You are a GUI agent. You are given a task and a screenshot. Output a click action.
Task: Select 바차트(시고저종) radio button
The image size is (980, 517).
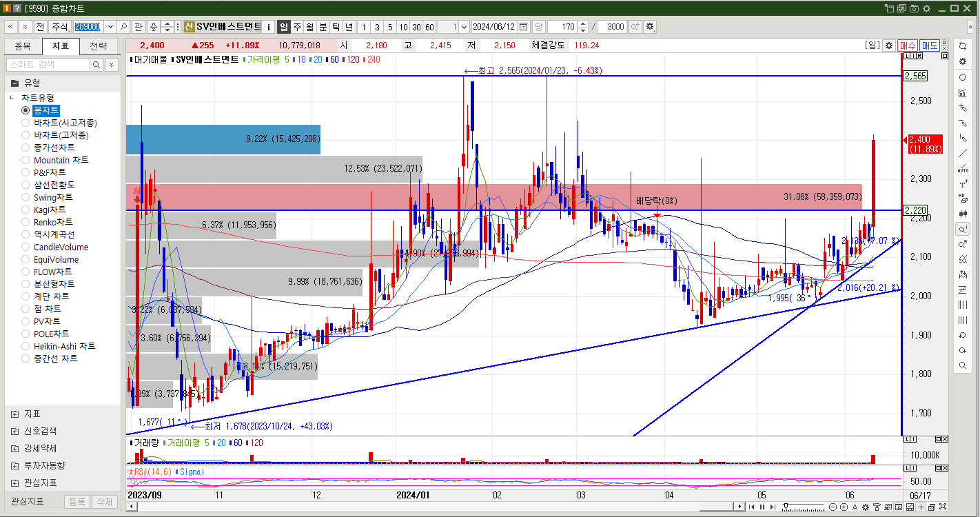click(25, 123)
